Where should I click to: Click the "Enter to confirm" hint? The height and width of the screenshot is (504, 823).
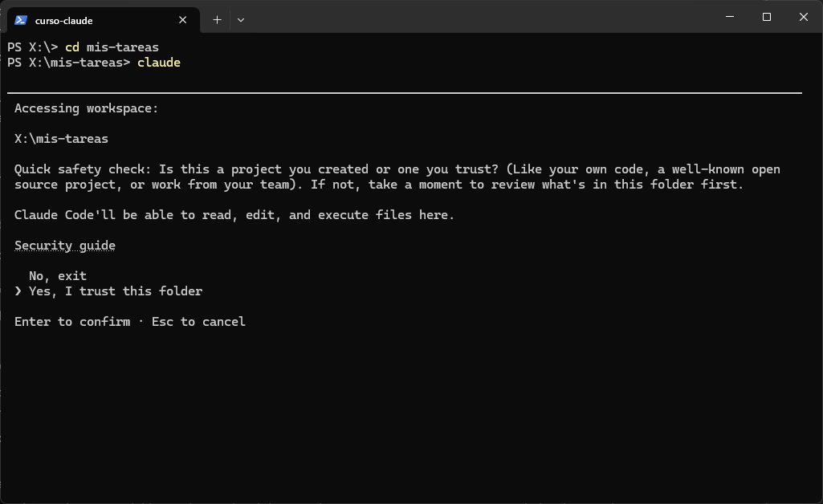coord(72,322)
